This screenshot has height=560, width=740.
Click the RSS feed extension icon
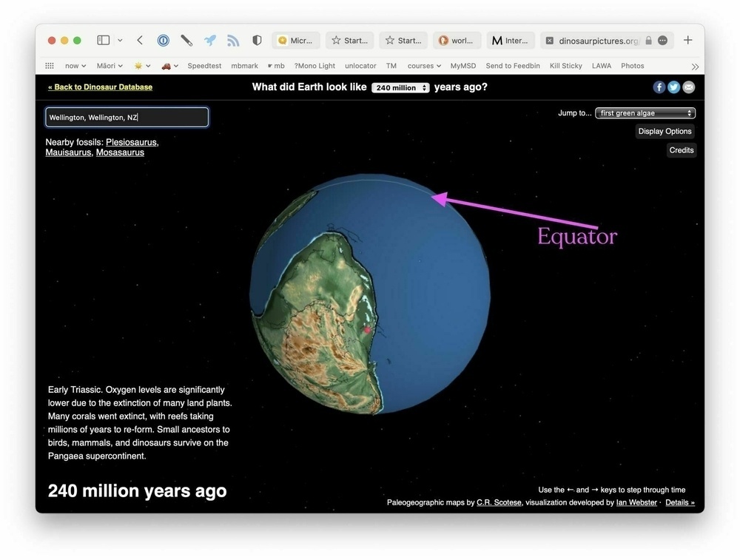pyautogui.click(x=233, y=40)
